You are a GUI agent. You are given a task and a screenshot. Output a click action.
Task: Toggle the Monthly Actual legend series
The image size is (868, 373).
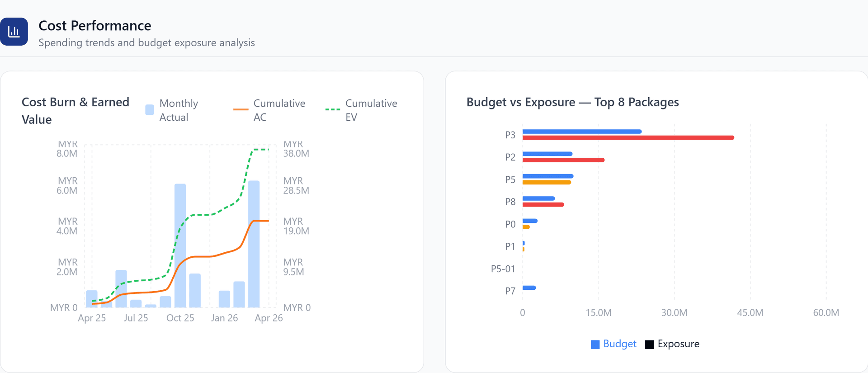pyautogui.click(x=172, y=110)
